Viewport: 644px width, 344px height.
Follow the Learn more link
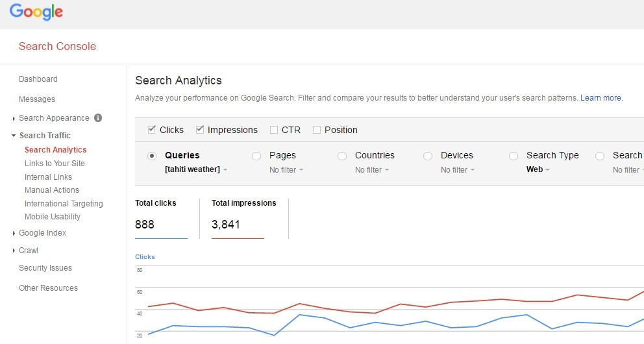601,98
